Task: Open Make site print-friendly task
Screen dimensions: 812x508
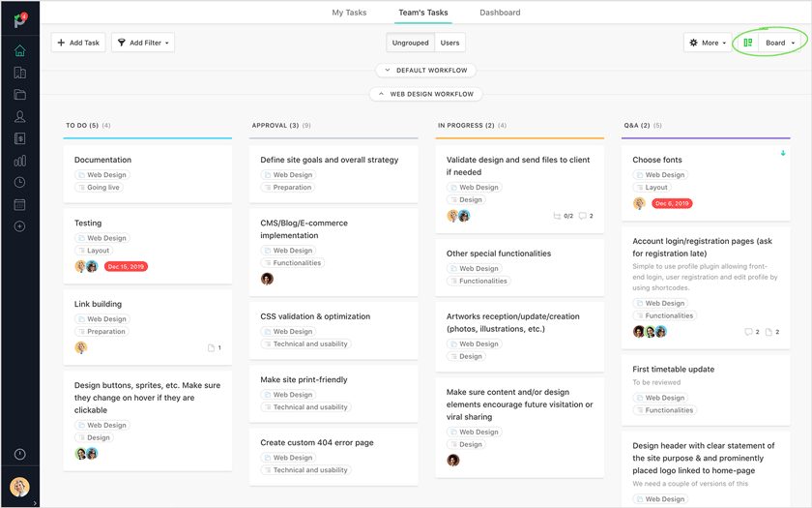Action: click(333, 394)
